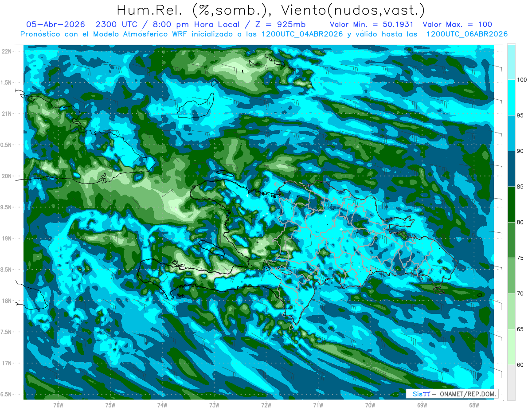Select the dark blue 85–90 legend band
The width and height of the screenshot is (532, 411).
click(511, 168)
